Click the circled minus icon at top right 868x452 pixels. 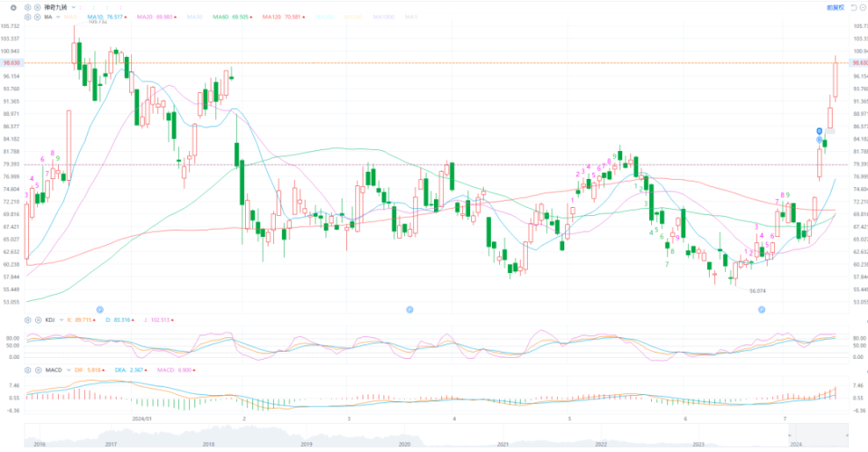tap(863, 8)
